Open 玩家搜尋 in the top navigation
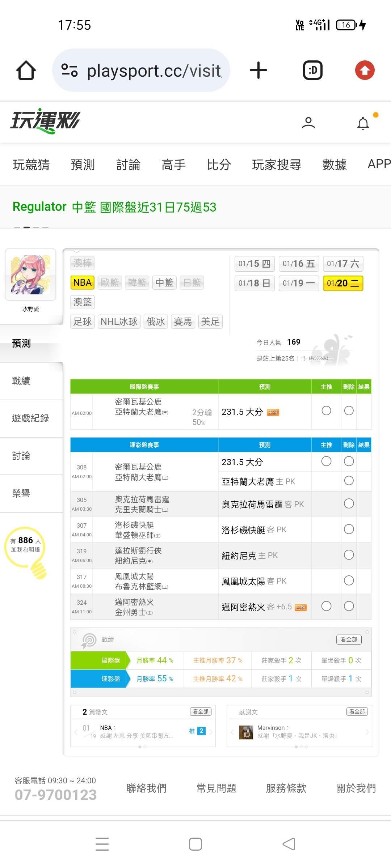Image resolution: width=391 pixels, height=868 pixels. [277, 165]
